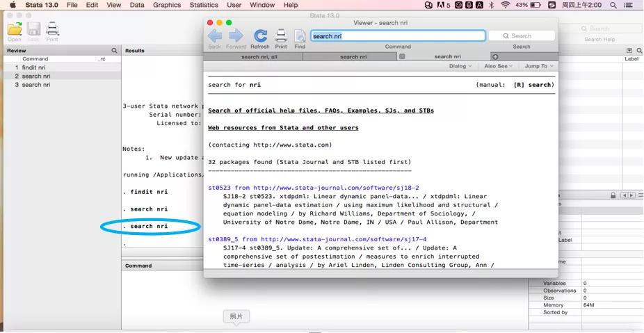The image size is (644, 333).
Task: Click the 照片 dock tooltip label
Action: (236, 316)
